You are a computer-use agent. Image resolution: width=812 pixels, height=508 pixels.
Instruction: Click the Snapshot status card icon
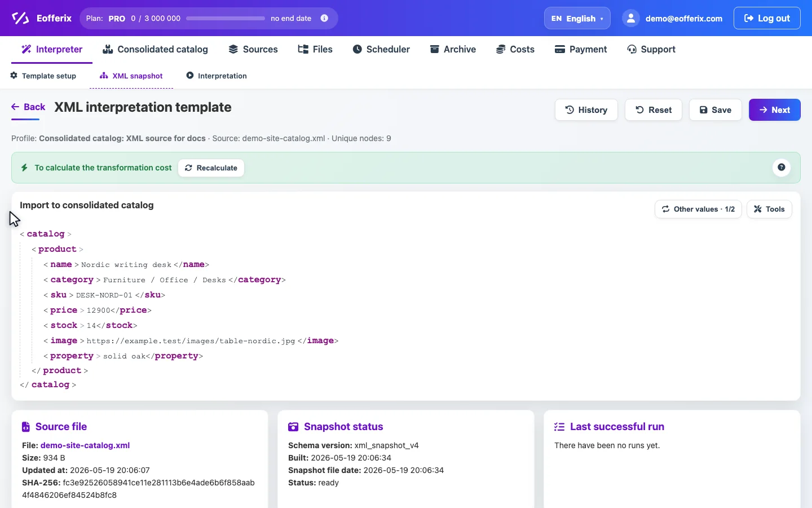tap(293, 427)
